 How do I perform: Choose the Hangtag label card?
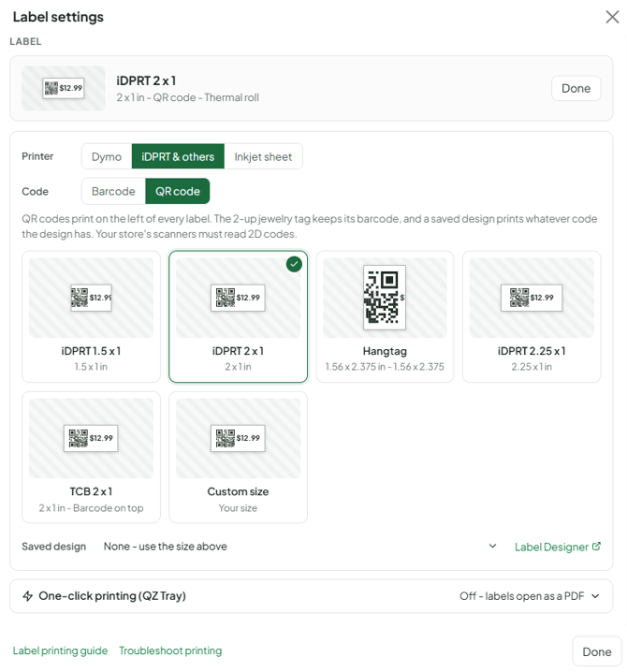click(x=385, y=316)
